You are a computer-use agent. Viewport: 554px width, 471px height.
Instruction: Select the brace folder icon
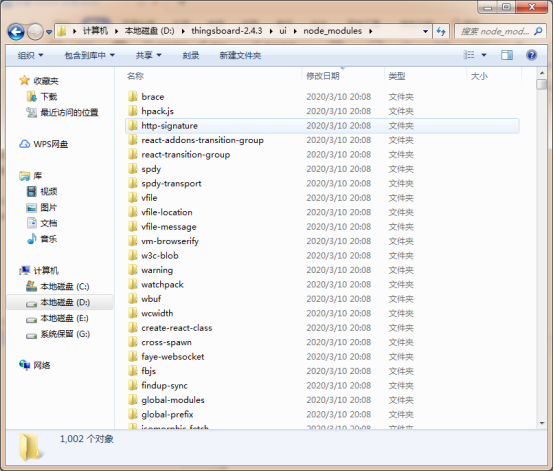(132, 96)
